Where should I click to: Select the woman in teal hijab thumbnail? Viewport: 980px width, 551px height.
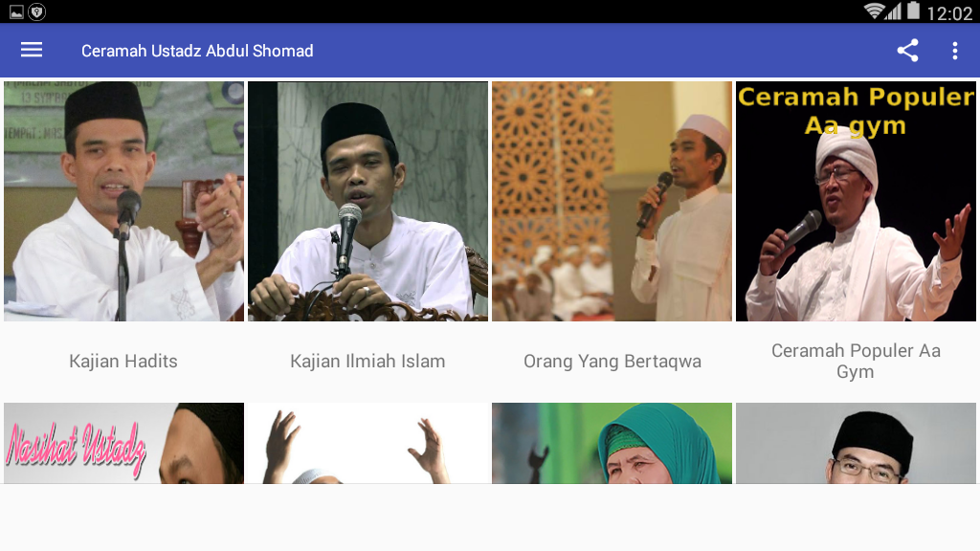tap(612, 443)
